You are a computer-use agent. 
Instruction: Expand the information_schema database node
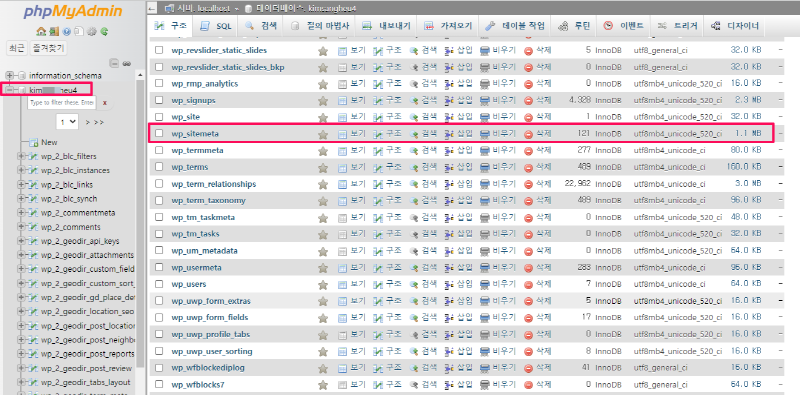click(x=10, y=76)
